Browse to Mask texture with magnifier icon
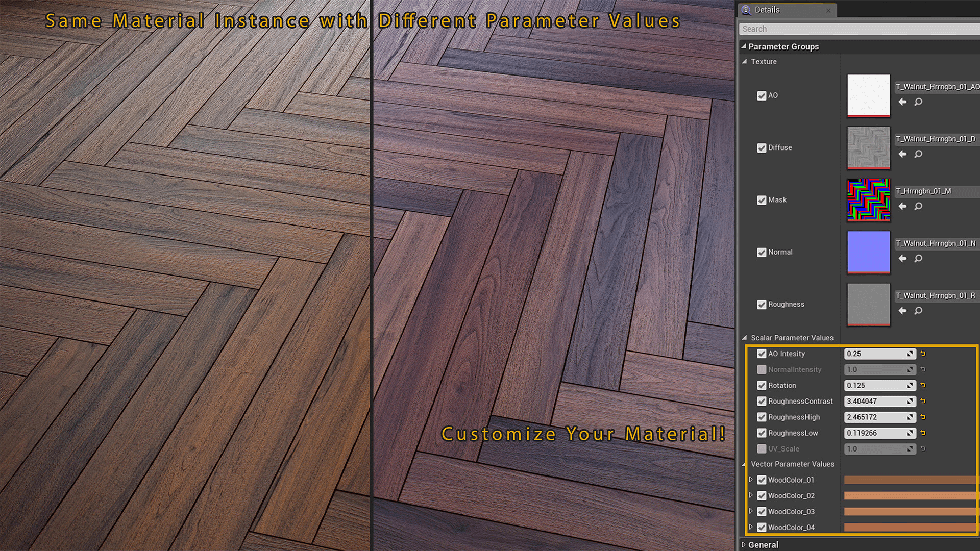The height and width of the screenshot is (551, 980). coord(918,206)
